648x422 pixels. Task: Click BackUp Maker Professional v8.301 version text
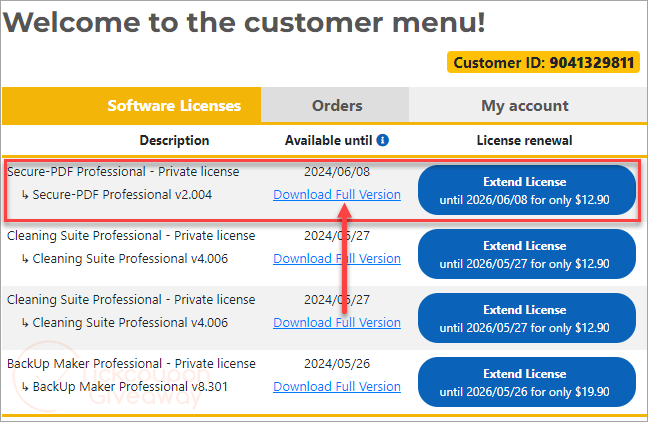click(x=130, y=386)
